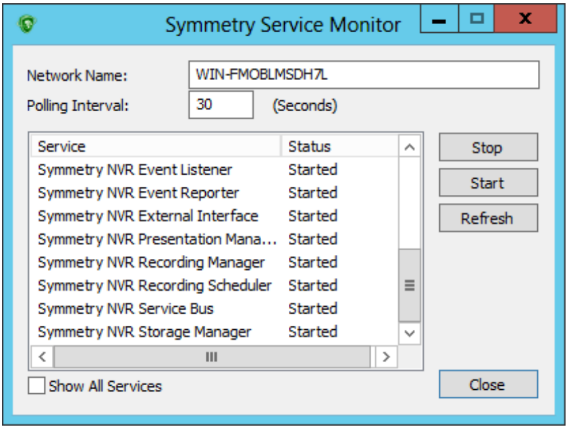Select Symmetry NVR Event Listener row
568x427 pixels.
point(214,169)
